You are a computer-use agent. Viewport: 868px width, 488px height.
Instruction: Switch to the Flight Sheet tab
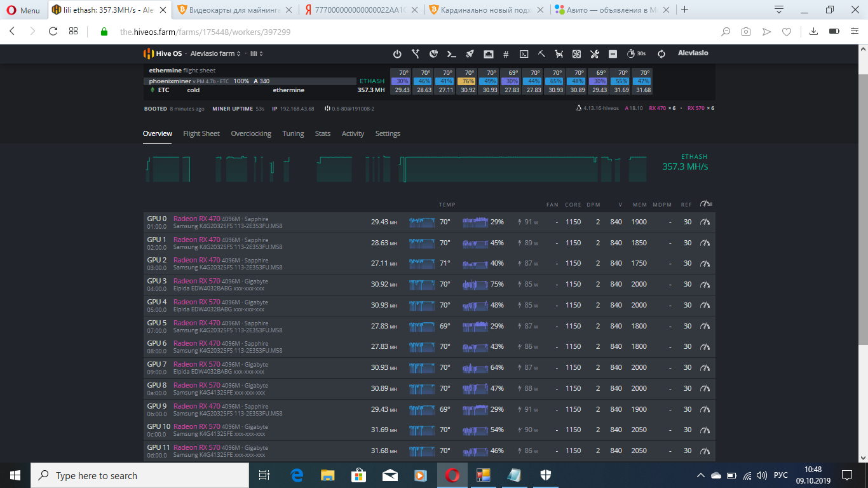(x=201, y=134)
